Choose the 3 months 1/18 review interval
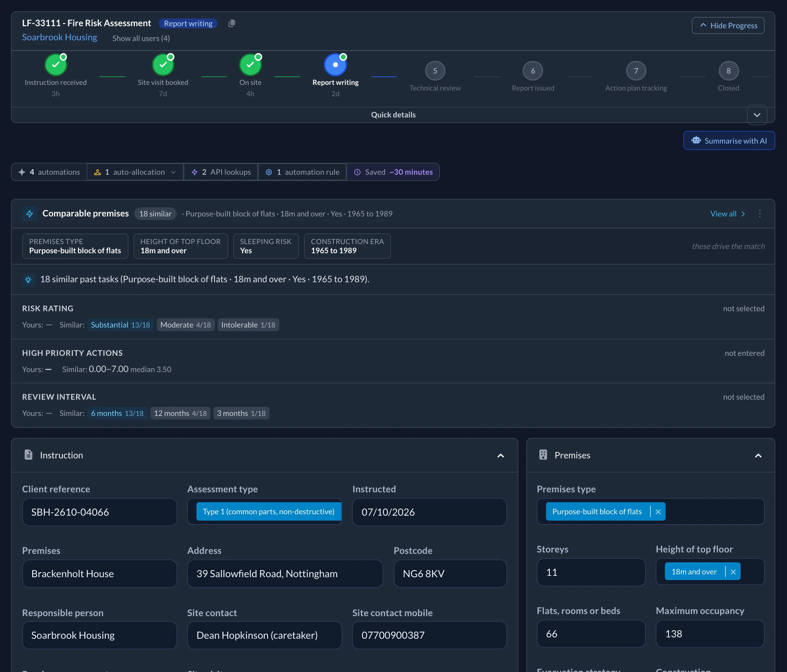The image size is (787, 672). click(241, 413)
